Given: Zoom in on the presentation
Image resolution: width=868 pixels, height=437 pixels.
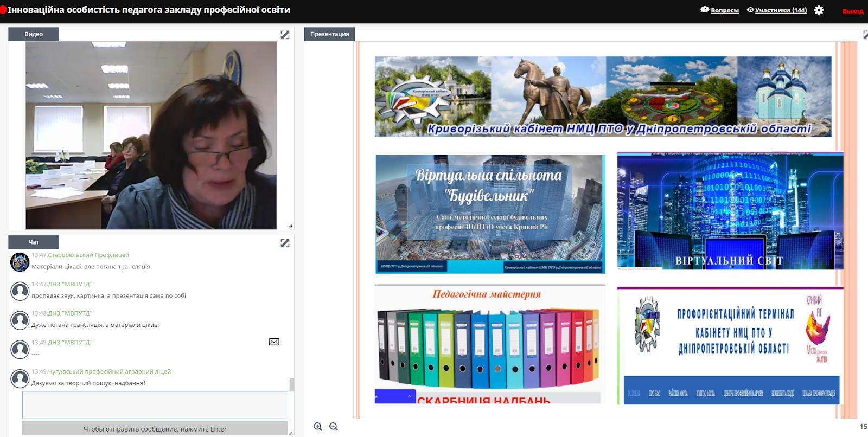Looking at the screenshot, I should [318, 427].
